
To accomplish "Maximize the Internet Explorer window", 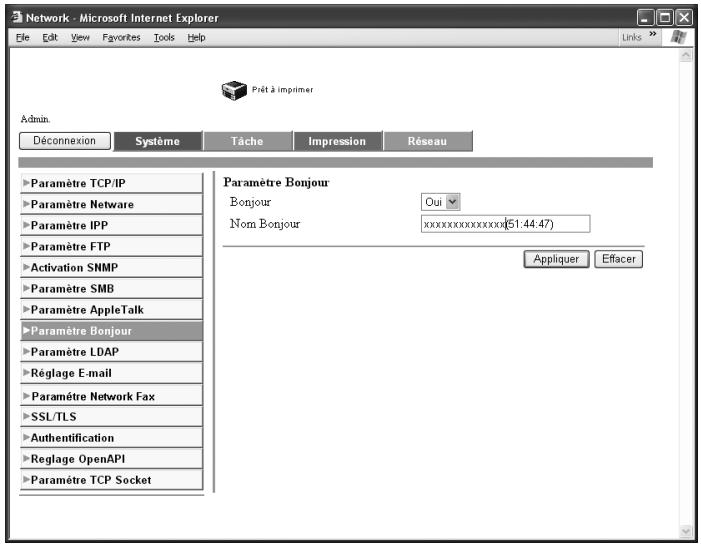I will click(665, 18).
